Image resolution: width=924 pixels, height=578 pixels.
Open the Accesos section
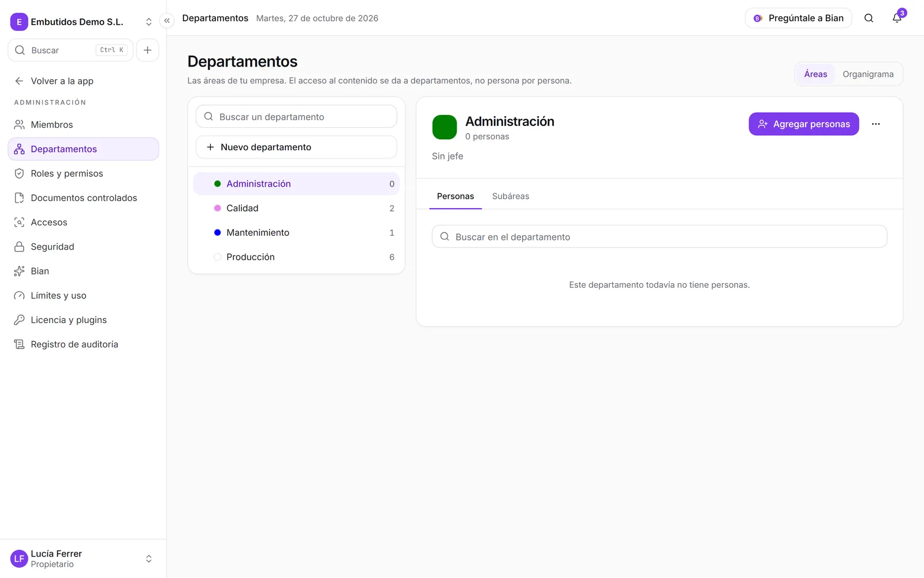[83, 223]
